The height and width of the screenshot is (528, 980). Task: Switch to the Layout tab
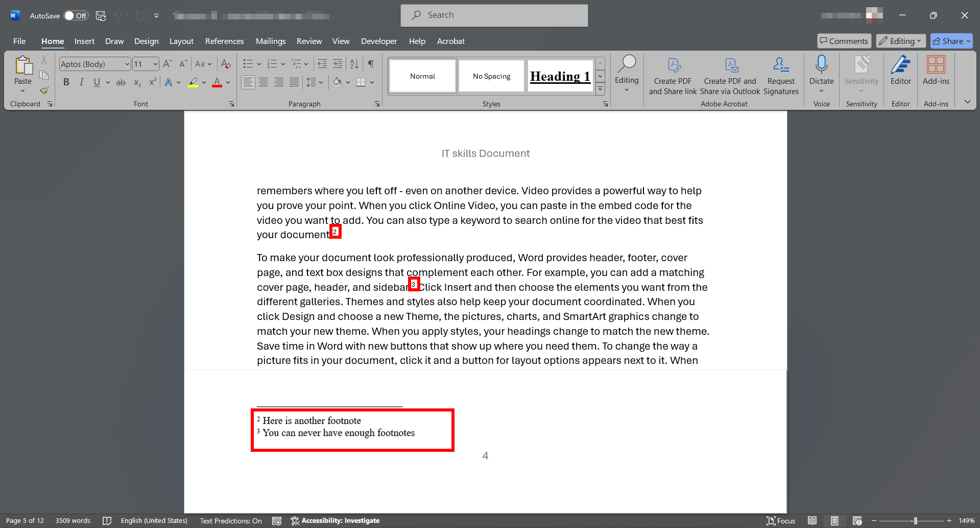(181, 41)
